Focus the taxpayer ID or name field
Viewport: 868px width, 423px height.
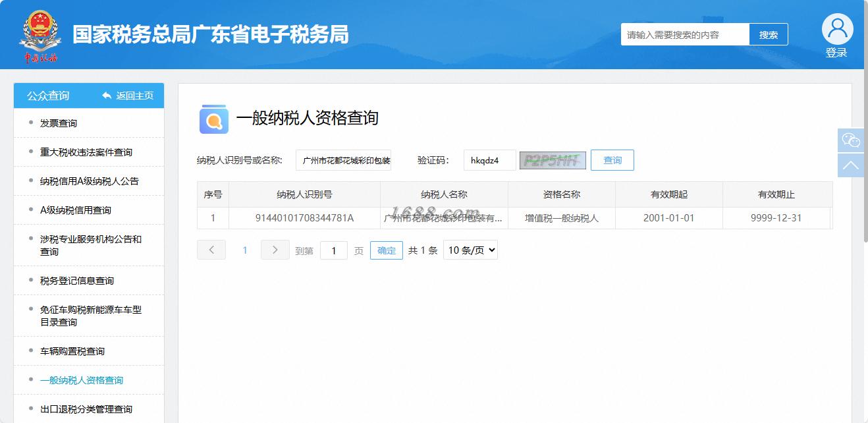(343, 160)
